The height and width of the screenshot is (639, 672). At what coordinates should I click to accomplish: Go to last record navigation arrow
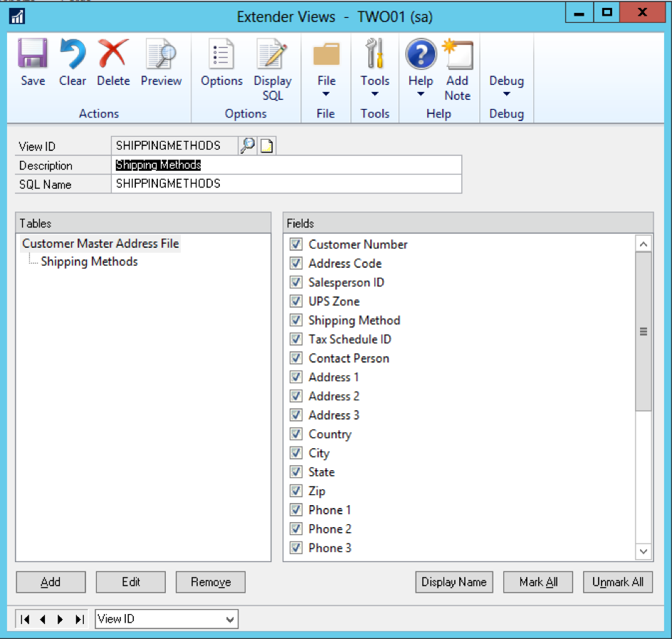coord(79,619)
